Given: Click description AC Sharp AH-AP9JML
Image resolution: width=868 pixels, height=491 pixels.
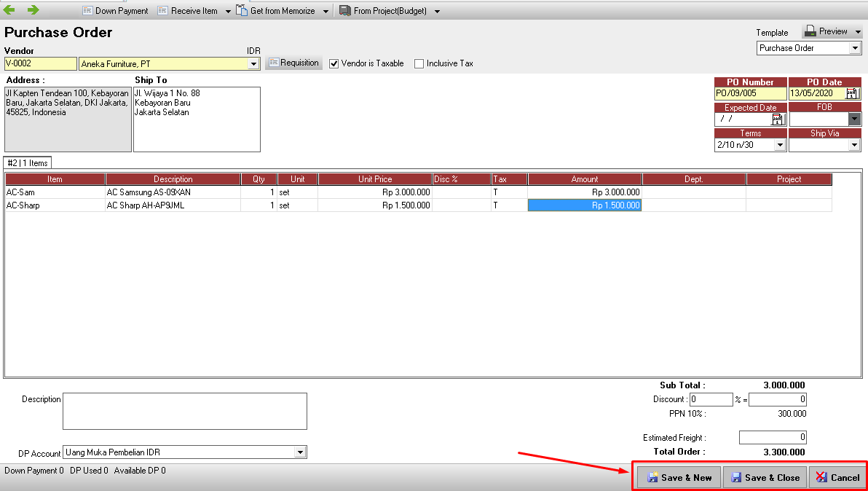Looking at the screenshot, I should [x=173, y=205].
